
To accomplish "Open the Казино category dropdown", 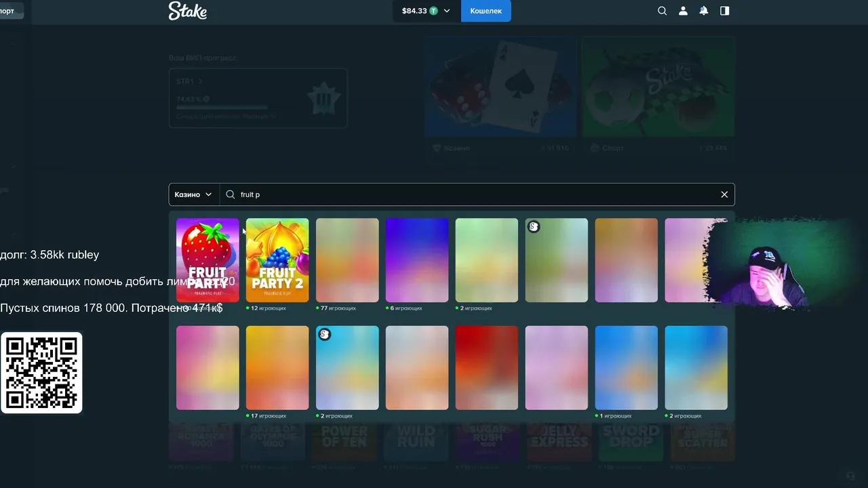I will tap(194, 195).
